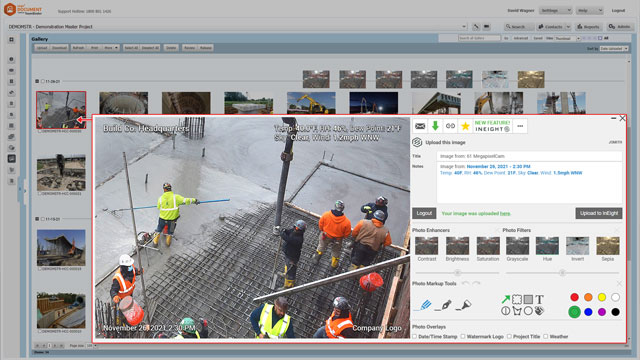Open Reports in the top navigation
Viewport: 640px width, 360px height.
click(x=588, y=27)
